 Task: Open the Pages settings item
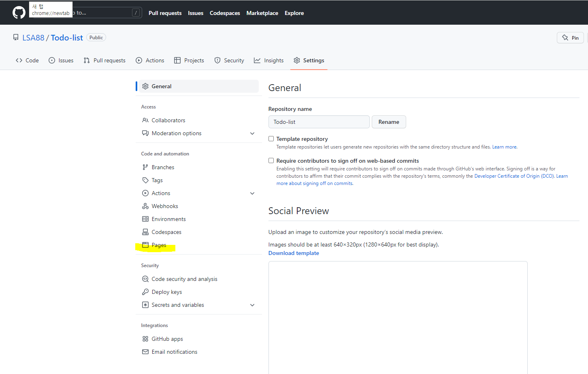point(158,245)
